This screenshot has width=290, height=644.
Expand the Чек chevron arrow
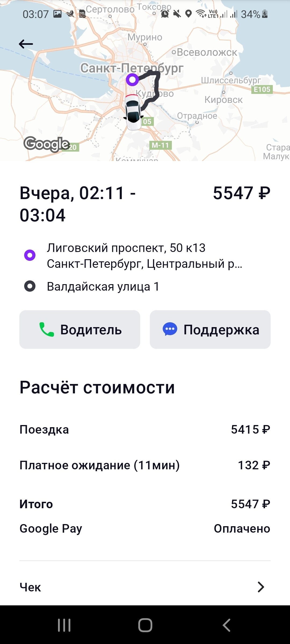coord(261,587)
